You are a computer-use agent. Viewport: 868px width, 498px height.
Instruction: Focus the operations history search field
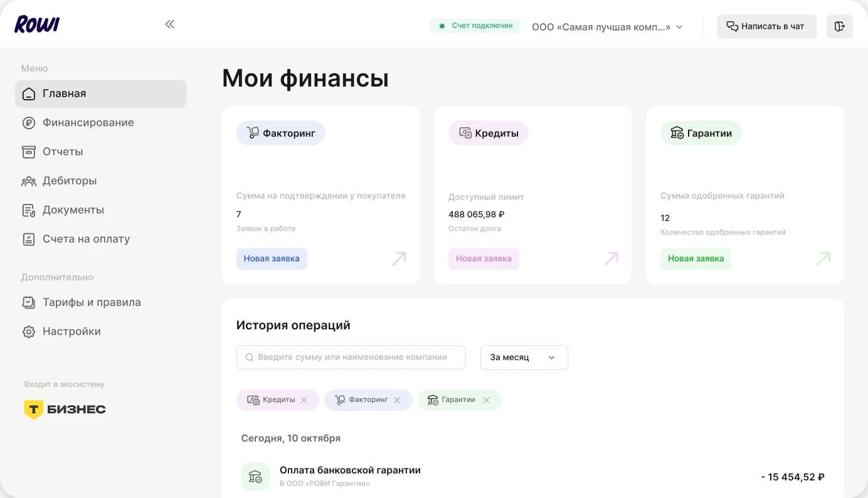coord(351,358)
